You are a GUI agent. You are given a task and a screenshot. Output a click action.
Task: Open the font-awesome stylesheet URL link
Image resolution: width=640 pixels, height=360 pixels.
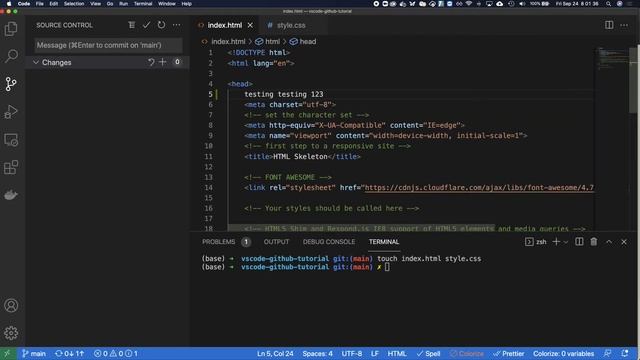pos(479,188)
